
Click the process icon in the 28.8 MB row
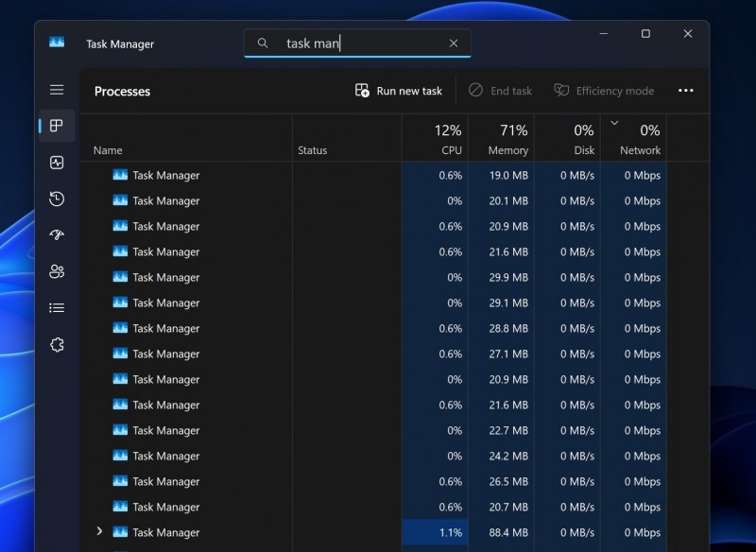pyautogui.click(x=120, y=328)
